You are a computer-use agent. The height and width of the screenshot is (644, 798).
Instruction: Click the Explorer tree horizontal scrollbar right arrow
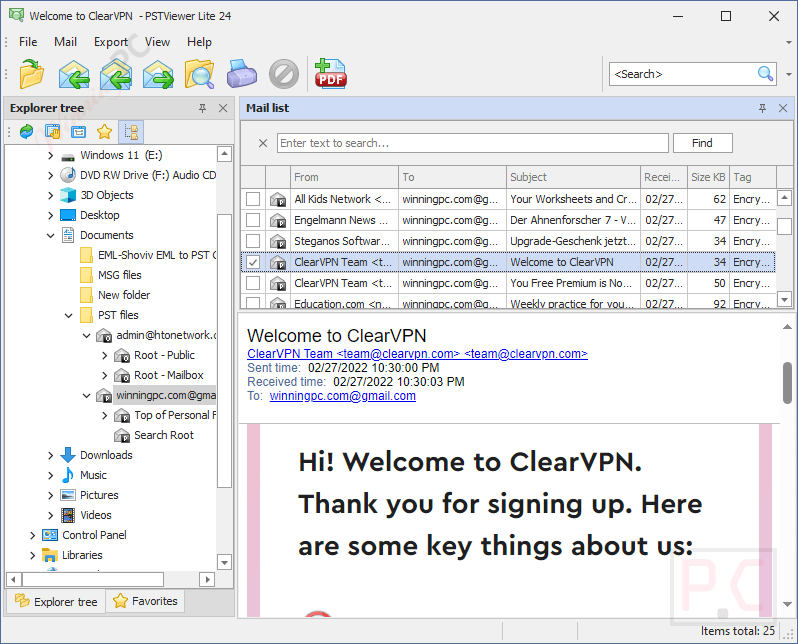coord(207,579)
